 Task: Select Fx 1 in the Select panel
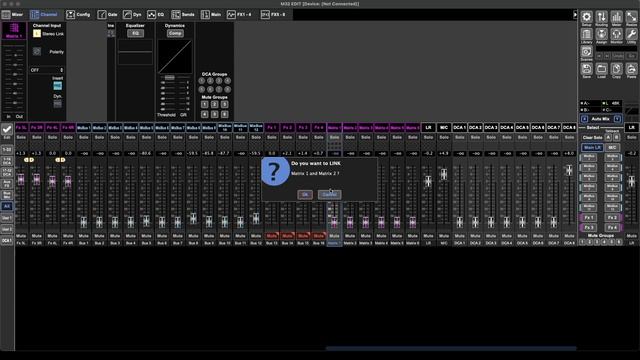(x=589, y=218)
